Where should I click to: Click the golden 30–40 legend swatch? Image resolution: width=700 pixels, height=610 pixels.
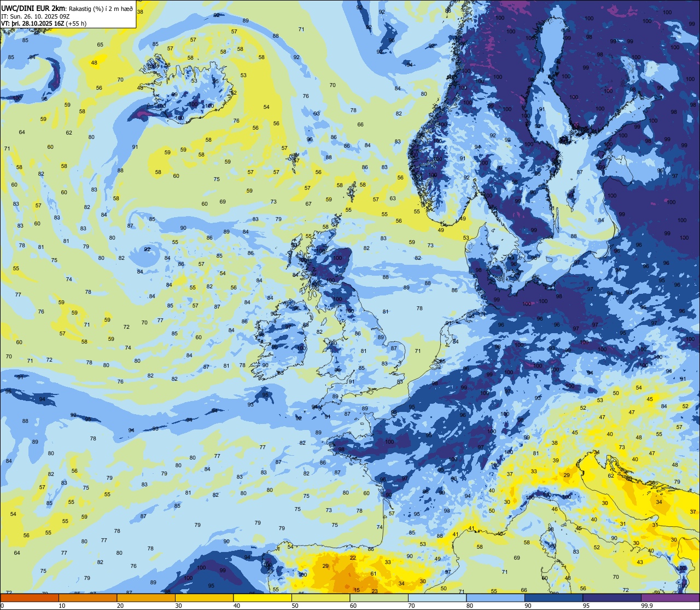tap(204, 597)
